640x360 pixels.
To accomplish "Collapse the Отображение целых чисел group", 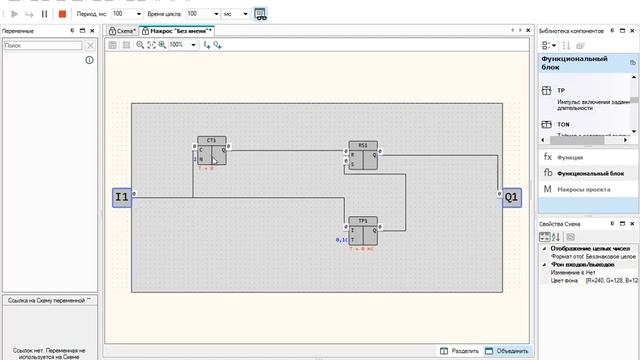I will tap(544, 248).
